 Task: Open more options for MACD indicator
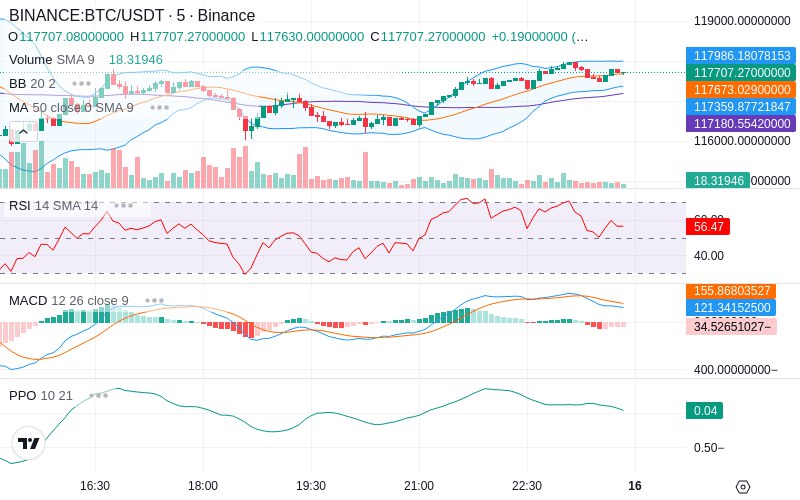click(154, 301)
